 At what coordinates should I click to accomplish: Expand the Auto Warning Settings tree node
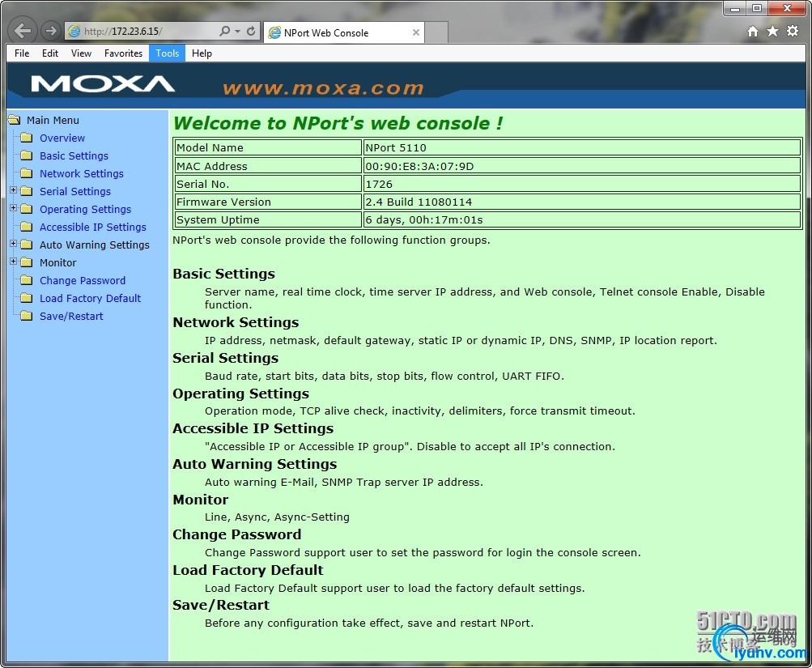(x=14, y=244)
